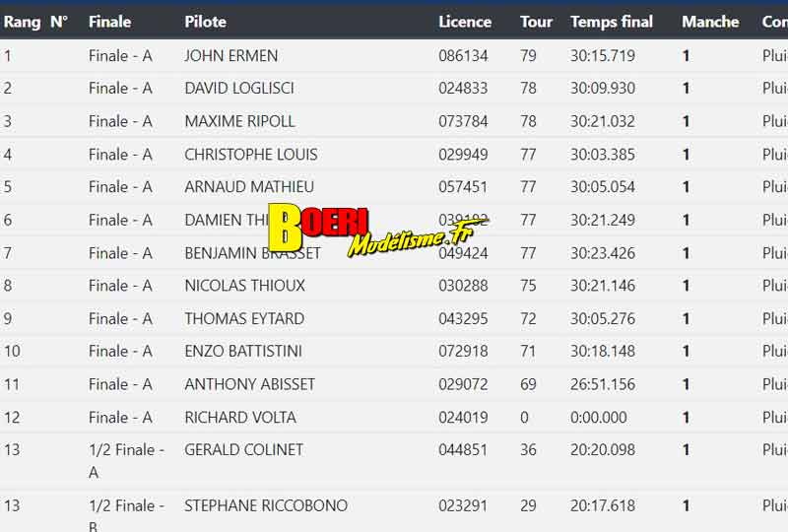
Task: Select pilot ENZO BATTISTINI
Action: [243, 351]
